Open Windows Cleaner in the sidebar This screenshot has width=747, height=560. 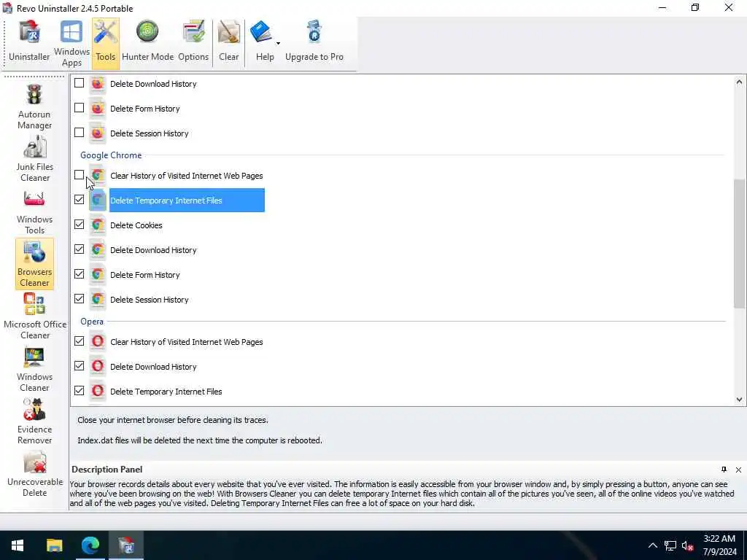click(34, 370)
